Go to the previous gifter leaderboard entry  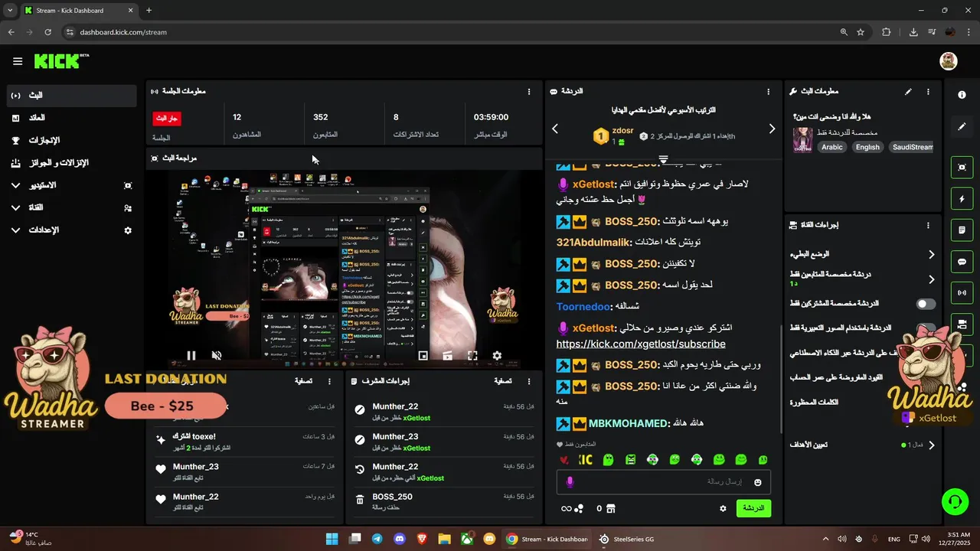point(555,129)
